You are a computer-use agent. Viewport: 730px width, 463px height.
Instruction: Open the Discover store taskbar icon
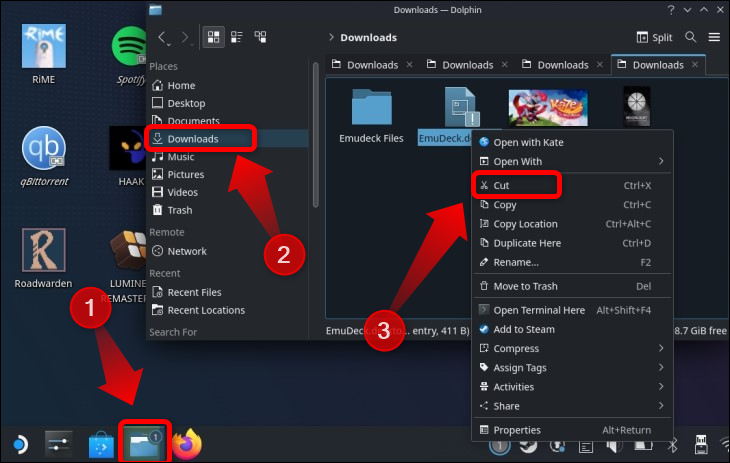pos(103,443)
